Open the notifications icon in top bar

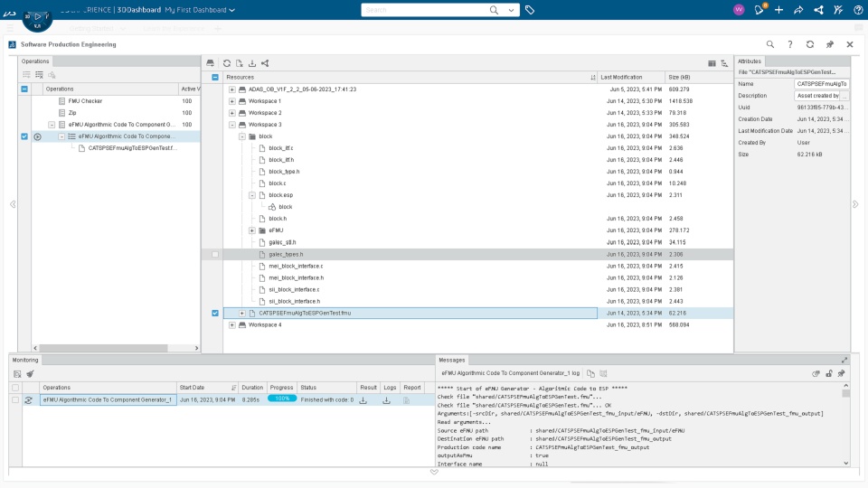759,9
